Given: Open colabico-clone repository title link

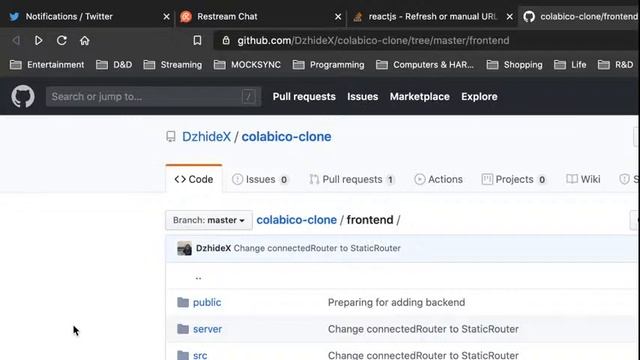Looking at the screenshot, I should pos(286,137).
